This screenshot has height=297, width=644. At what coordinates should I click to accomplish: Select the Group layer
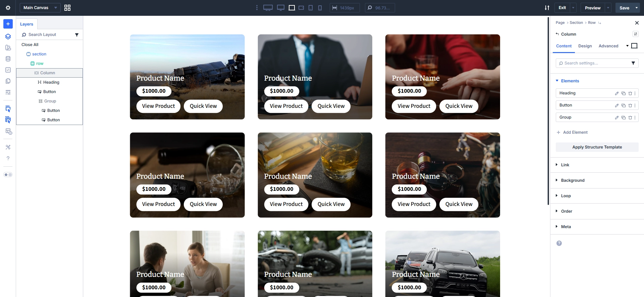click(x=50, y=101)
